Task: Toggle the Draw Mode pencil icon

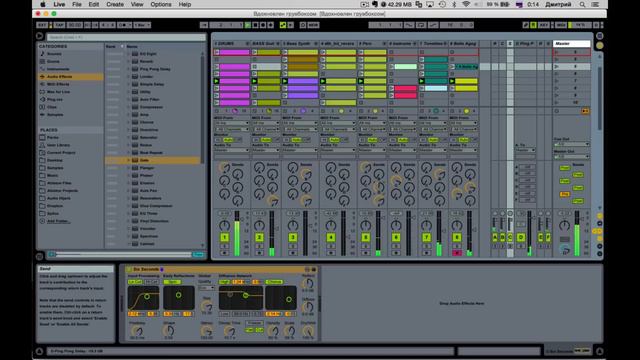Action: (526, 25)
